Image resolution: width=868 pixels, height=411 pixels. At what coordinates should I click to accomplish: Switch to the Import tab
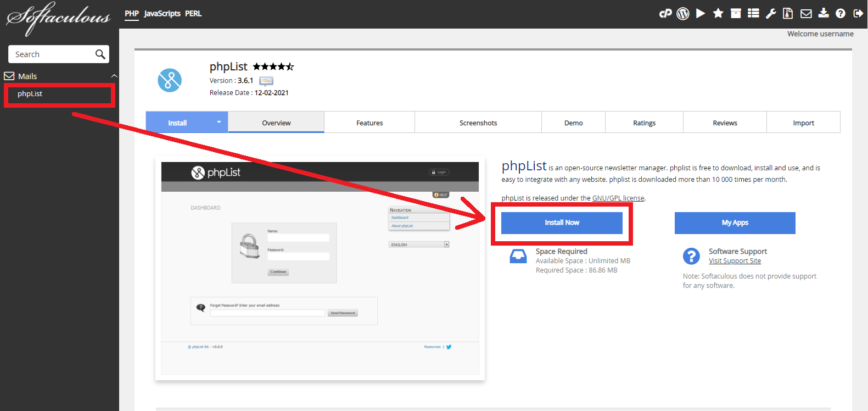coord(804,123)
